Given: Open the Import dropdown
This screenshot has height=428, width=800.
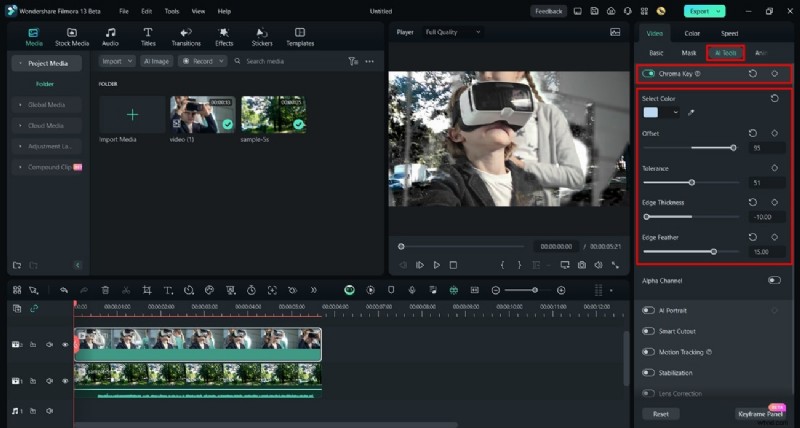Looking at the screenshot, I should (117, 61).
